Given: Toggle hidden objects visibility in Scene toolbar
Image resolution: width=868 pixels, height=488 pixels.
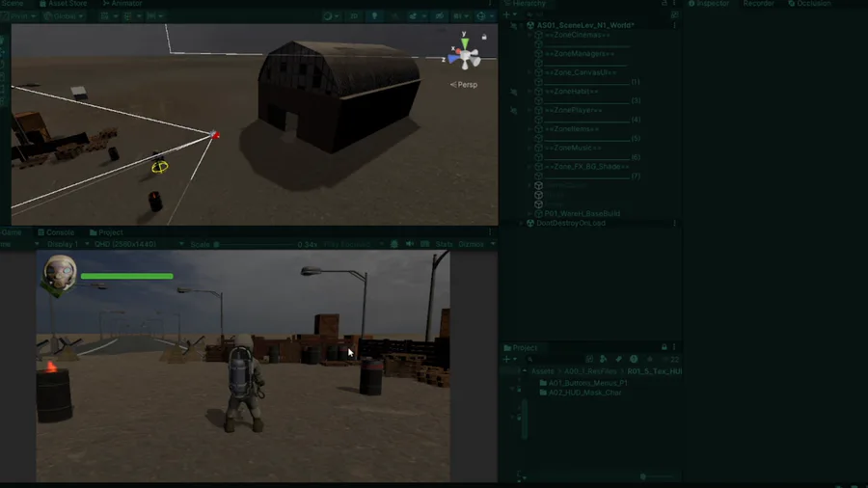Looking at the screenshot, I should 440,16.
